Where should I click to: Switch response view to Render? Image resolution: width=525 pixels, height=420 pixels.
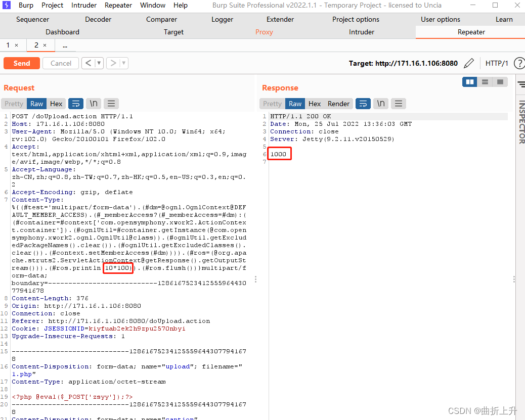(x=338, y=104)
